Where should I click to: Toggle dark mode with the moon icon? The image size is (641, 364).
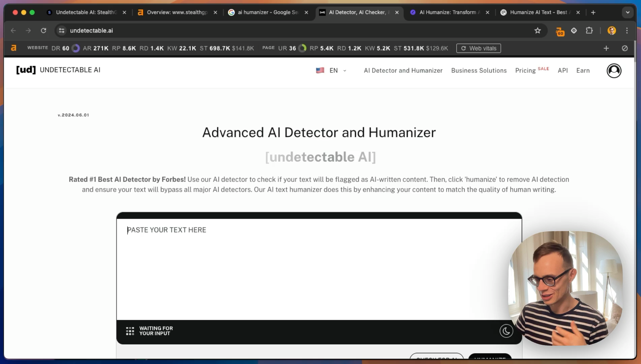pos(506,331)
